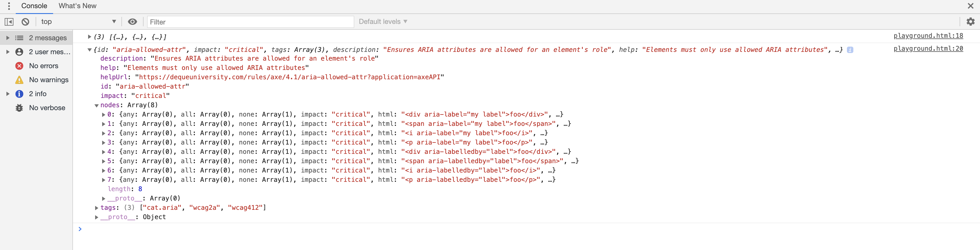Click the red error circle icon

point(19,66)
